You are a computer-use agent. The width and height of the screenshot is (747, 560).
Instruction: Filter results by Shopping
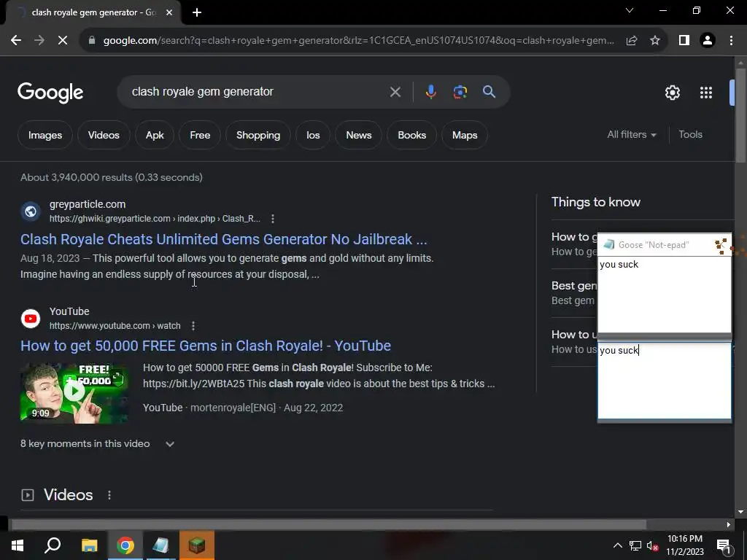(x=258, y=135)
